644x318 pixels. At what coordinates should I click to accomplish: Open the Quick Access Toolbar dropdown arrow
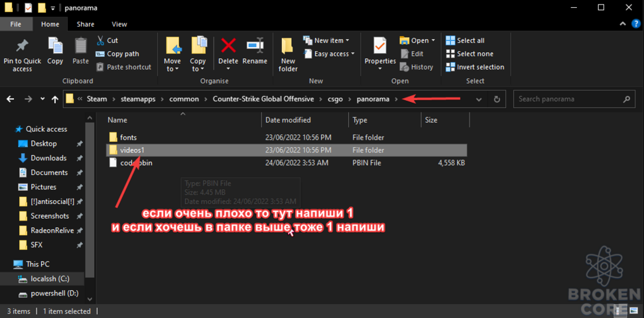[52, 8]
